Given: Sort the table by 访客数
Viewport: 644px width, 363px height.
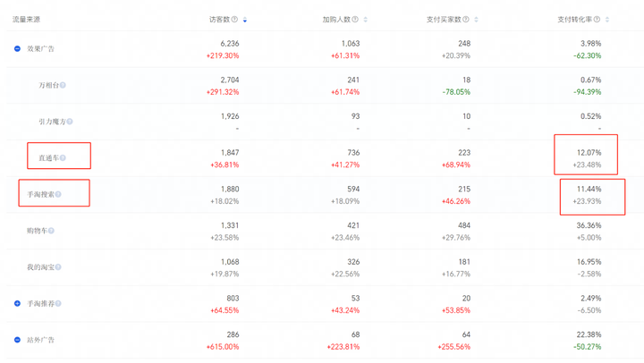Looking at the screenshot, I should [245, 20].
